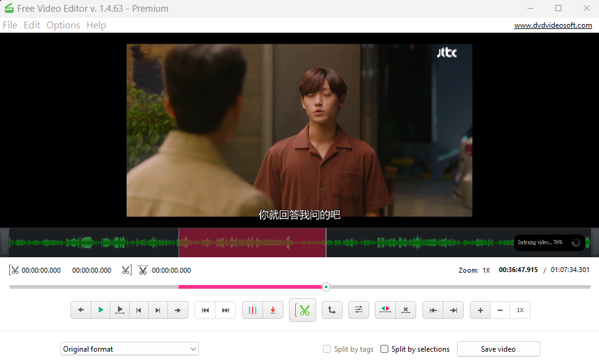Enable the Split by selections checkbox
The height and width of the screenshot is (364, 599).
[x=384, y=349]
